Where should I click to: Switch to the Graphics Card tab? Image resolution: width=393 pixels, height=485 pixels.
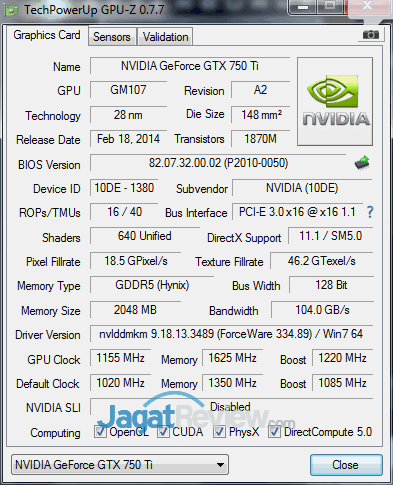tap(47, 35)
